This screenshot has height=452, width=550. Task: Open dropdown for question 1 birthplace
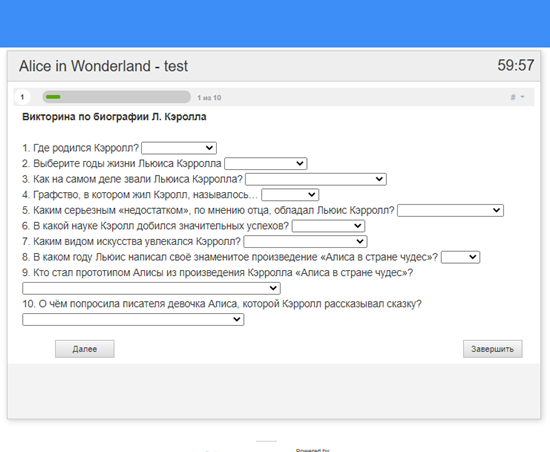(x=179, y=148)
